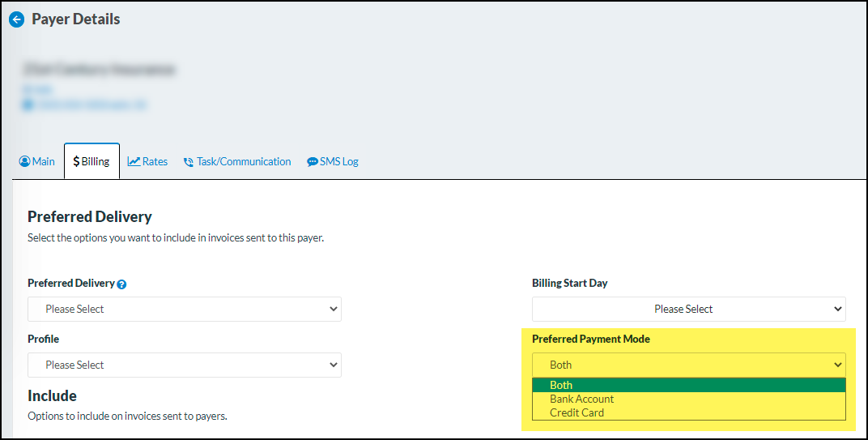Click the back arrow beside Payer Details
868x440 pixels.
coord(16,19)
